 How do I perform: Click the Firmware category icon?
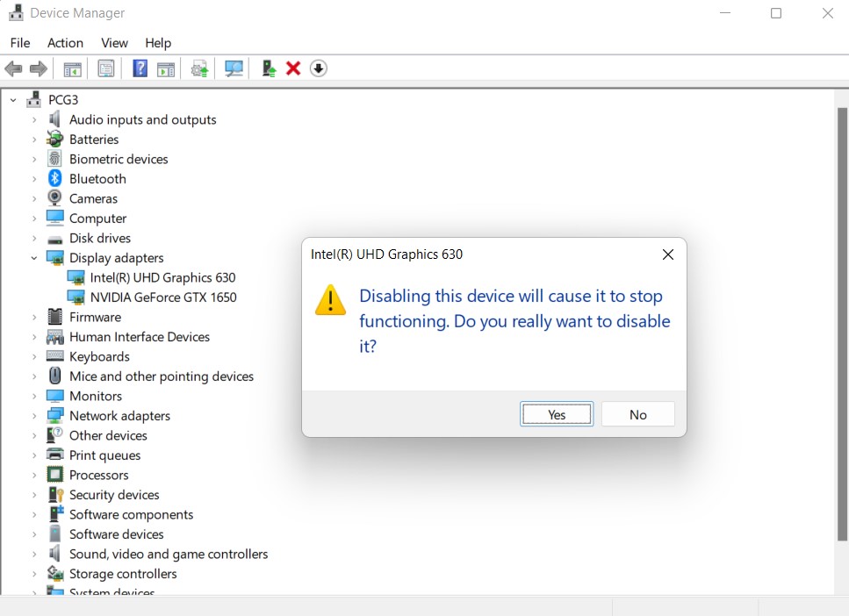(54, 317)
